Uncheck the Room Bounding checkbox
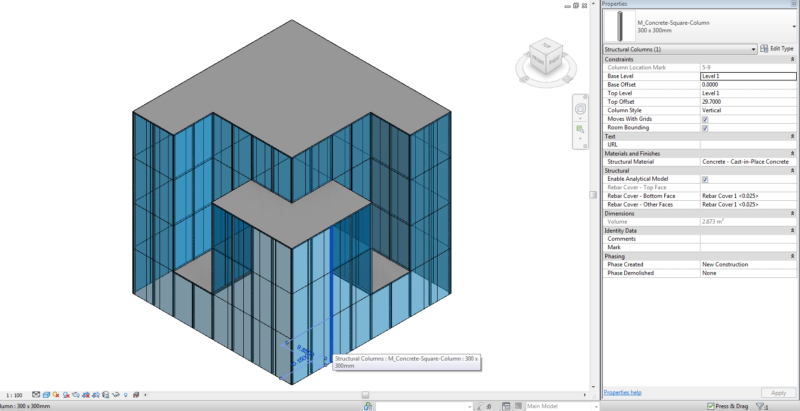The height and width of the screenshot is (411, 800). [705, 128]
